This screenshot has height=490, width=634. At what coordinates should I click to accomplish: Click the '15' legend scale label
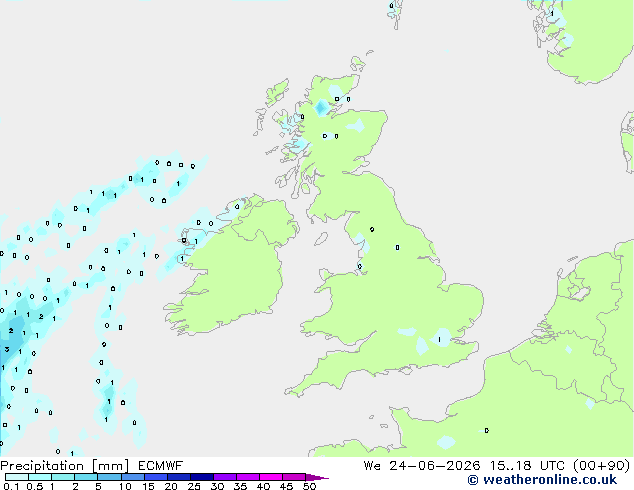148,486
